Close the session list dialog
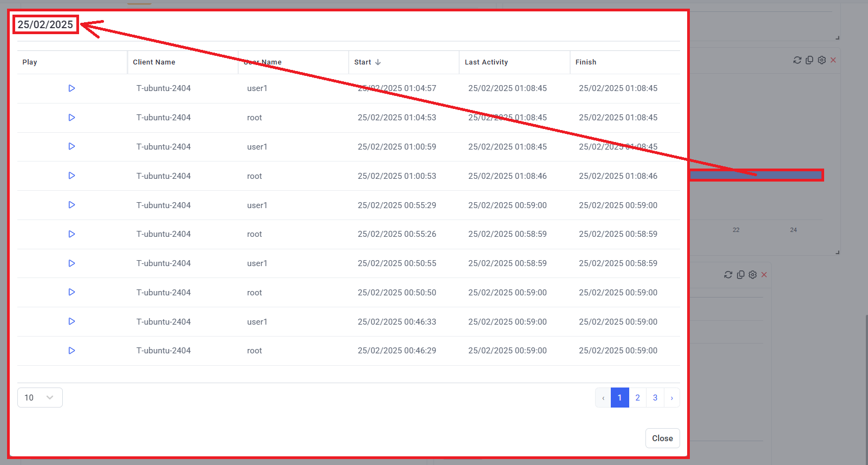This screenshot has width=868, height=465. point(662,438)
